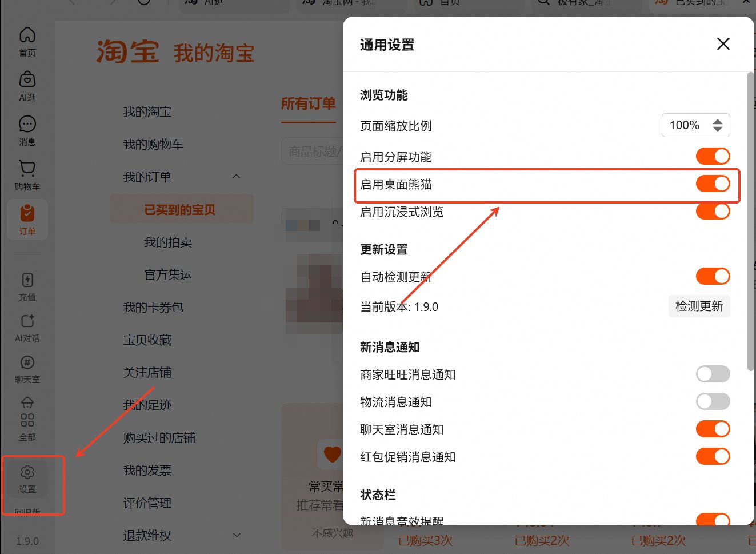Open 消息 messages from the sidebar
Image resolution: width=756 pixels, height=554 pixels.
point(27,130)
